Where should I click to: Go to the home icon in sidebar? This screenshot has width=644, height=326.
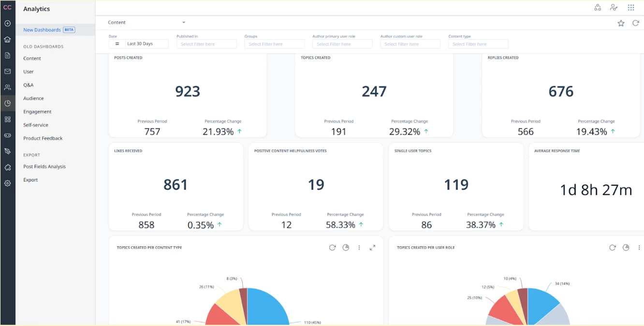[x=7, y=39]
